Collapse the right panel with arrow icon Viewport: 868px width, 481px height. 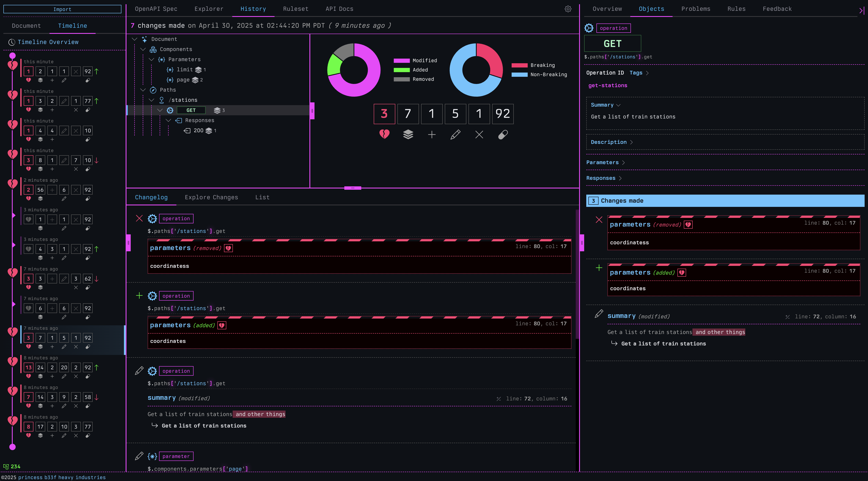[x=861, y=11]
